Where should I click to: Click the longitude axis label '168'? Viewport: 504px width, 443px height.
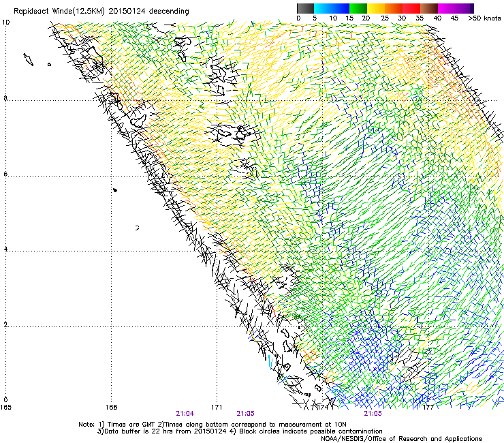[x=112, y=408]
